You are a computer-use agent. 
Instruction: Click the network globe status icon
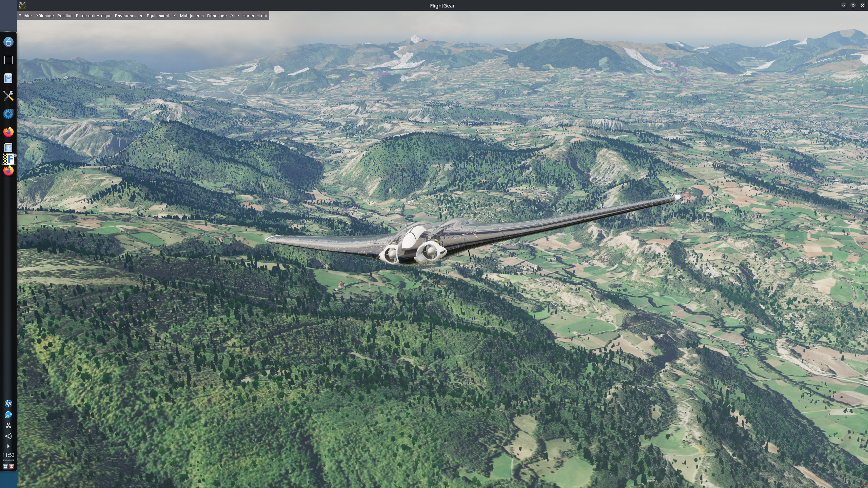(8, 414)
